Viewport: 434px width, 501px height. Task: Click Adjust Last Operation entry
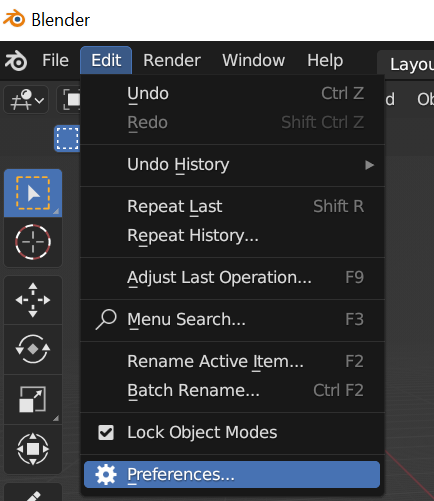point(232,277)
